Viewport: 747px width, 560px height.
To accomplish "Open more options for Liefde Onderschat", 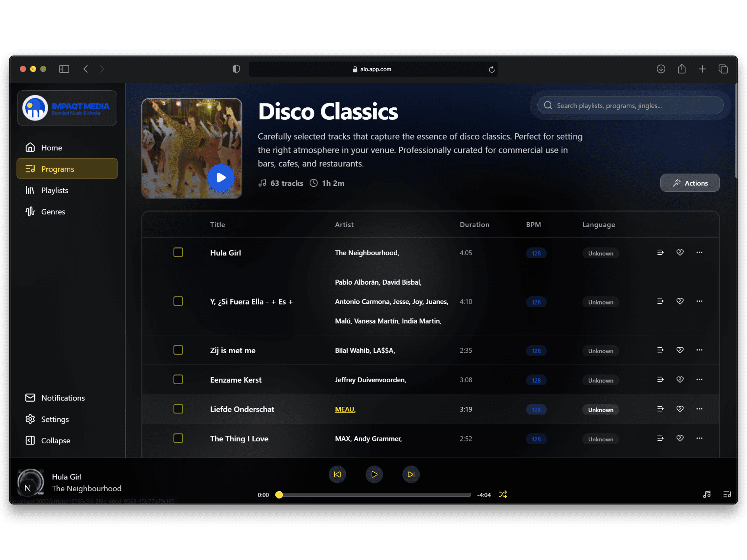I will click(x=699, y=409).
